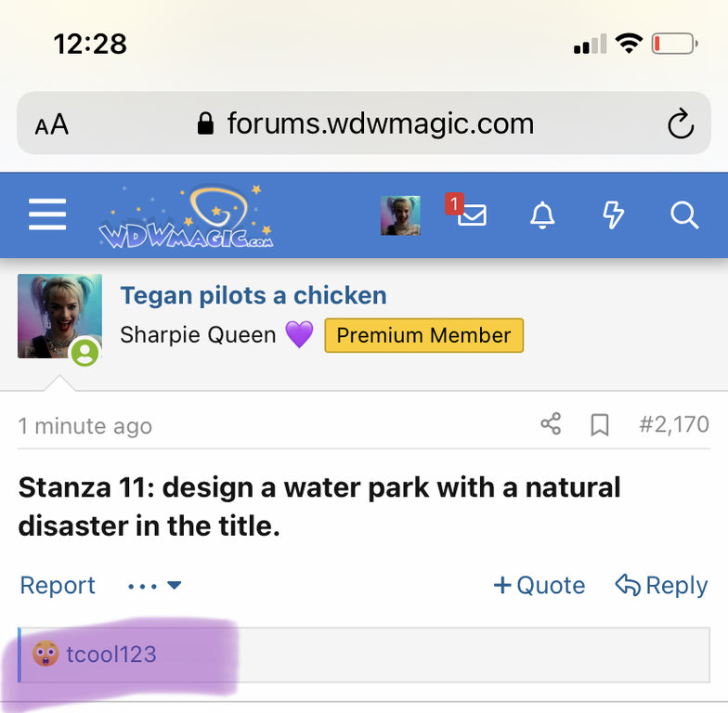728x713 pixels.
Task: View the post author's avatar
Action: tap(59, 316)
